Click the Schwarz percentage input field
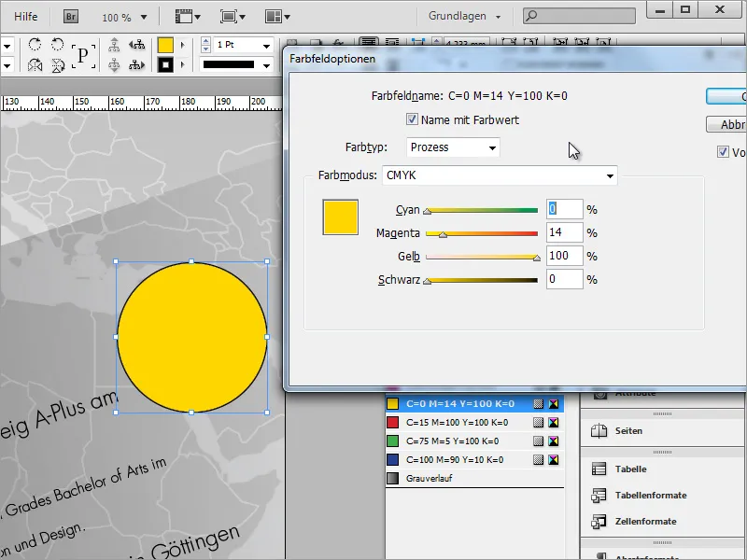The width and height of the screenshot is (747, 560). pos(565,279)
